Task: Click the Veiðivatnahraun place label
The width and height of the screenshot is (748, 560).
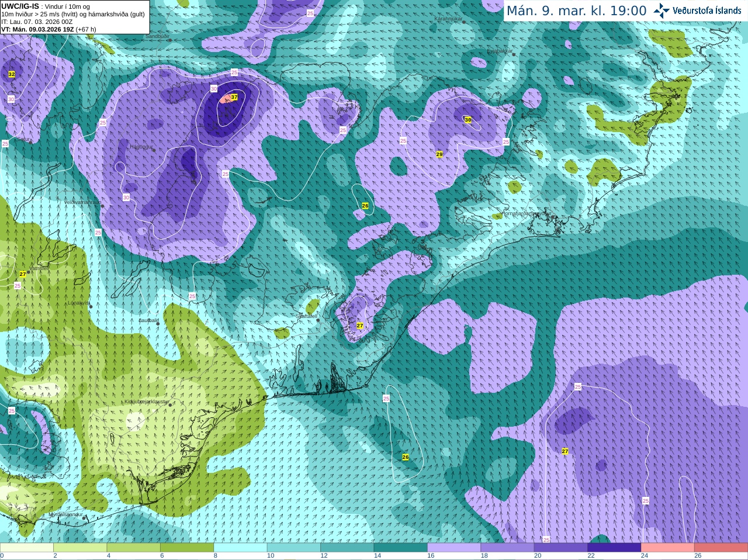Action: click(x=82, y=202)
